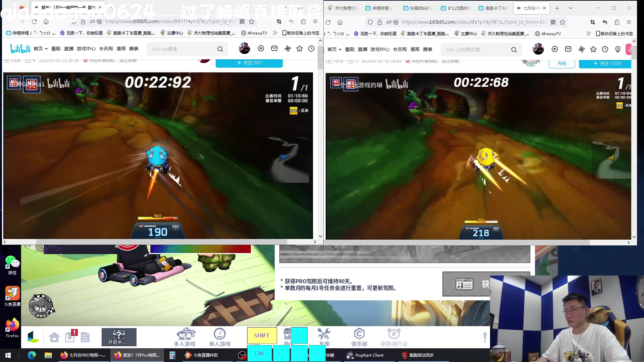This screenshot has width=644, height=362.
Task: Open QR code icon in left address bar
Action: click(242, 22)
